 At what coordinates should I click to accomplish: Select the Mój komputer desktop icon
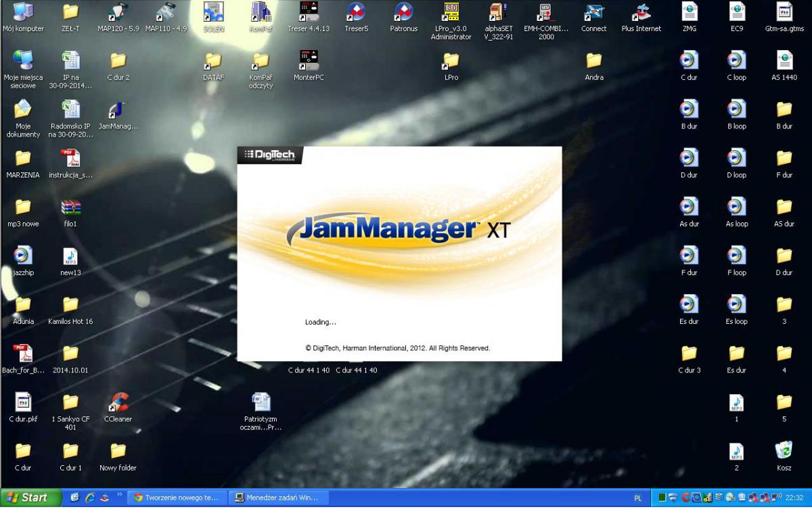pos(24,18)
